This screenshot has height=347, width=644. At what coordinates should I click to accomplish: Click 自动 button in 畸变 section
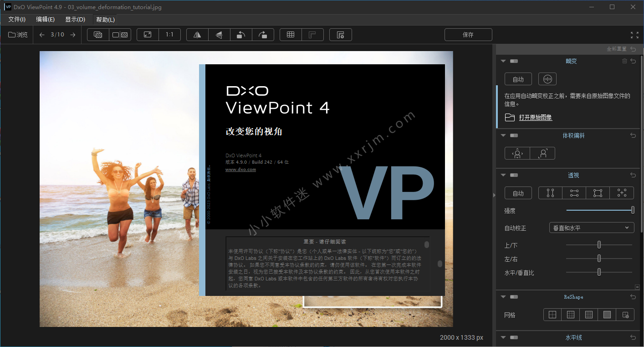click(x=518, y=79)
